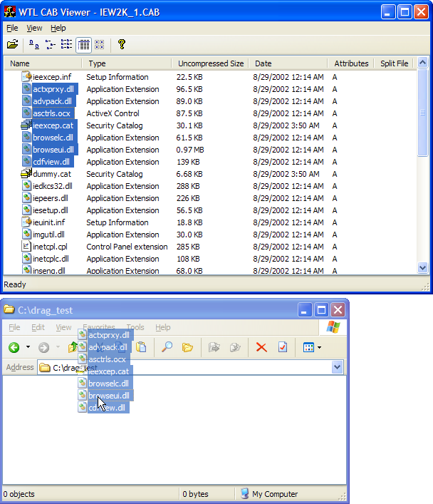Viewport: 433px width, 504px height.
Task: Switch to Small Icons view in CAB Viewer
Action: tap(50, 44)
